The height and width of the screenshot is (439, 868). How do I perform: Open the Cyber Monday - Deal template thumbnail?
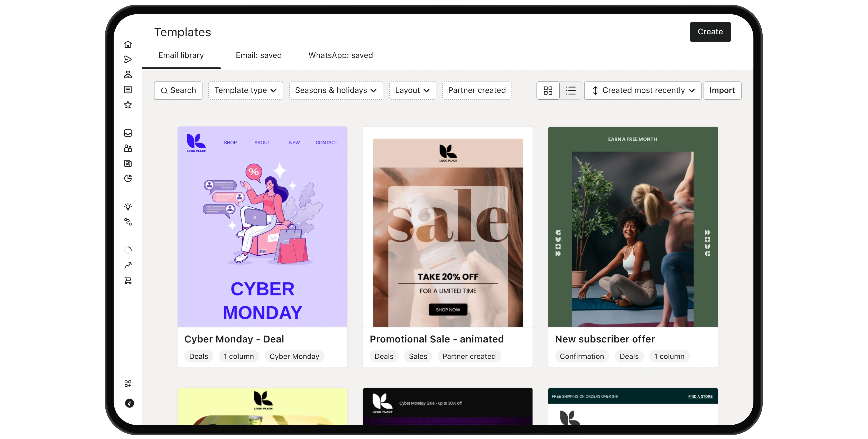(262, 227)
